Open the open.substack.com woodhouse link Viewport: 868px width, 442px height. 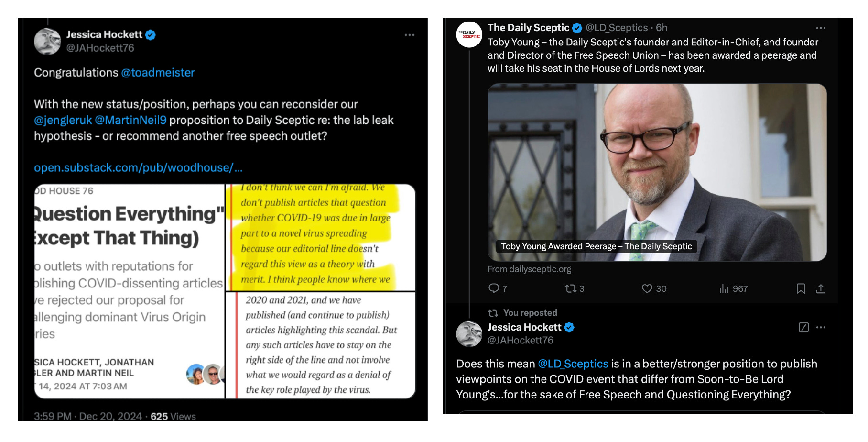tap(138, 168)
